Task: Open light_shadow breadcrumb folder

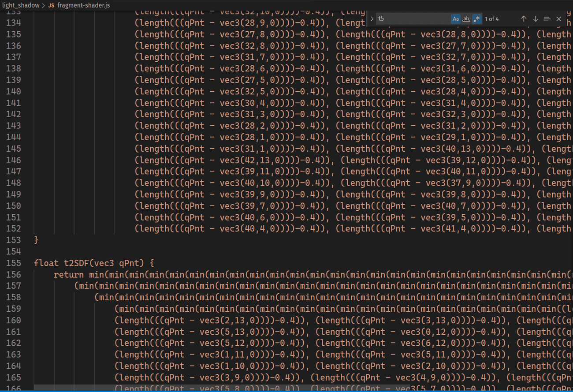Action: click(x=20, y=5)
